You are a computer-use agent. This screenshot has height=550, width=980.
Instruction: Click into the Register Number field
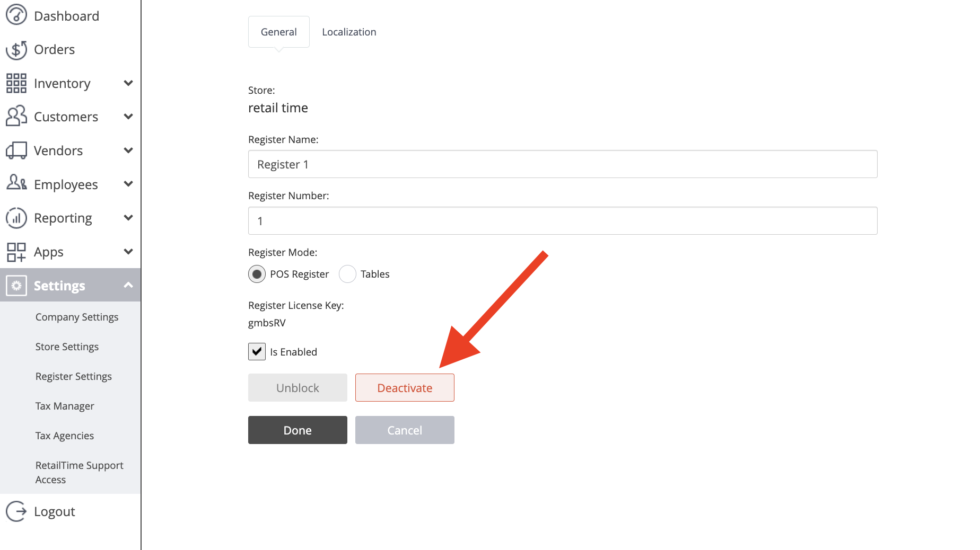click(563, 221)
